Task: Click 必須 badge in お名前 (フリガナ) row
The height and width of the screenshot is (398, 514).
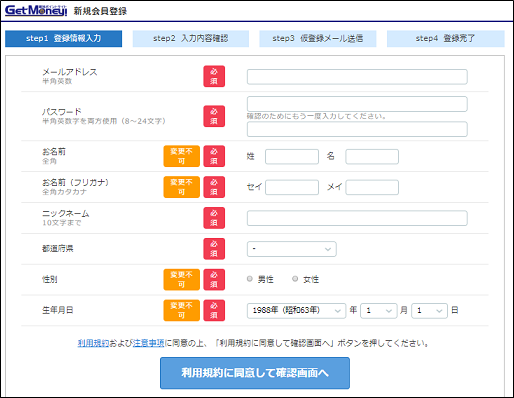Action: [x=214, y=187]
